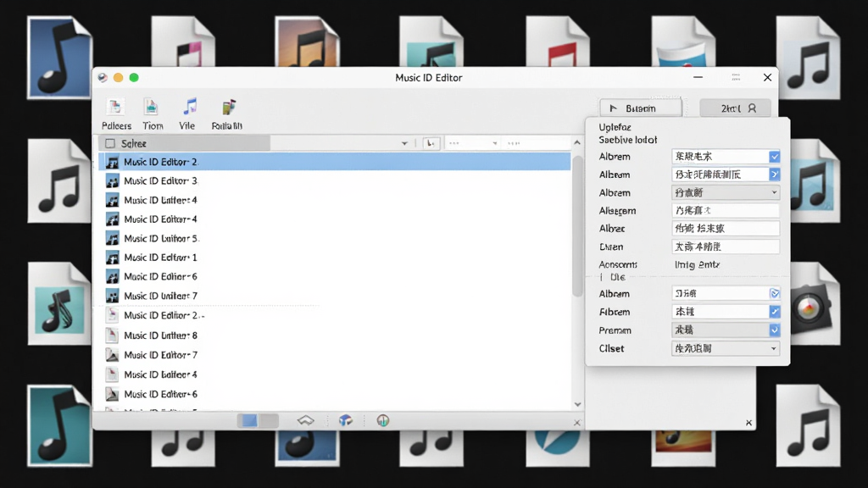
Task: Switch to the grey square view button in the bottom bar
Action: (x=269, y=420)
